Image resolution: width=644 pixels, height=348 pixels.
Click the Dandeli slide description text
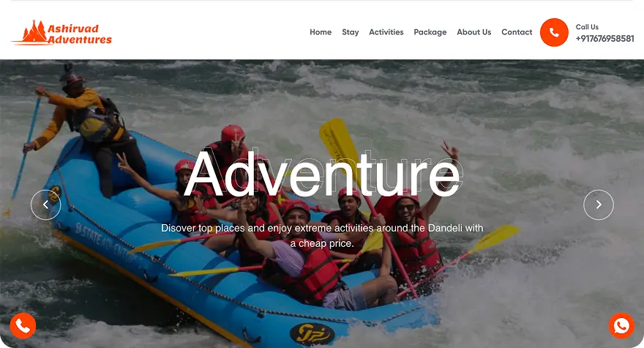[x=322, y=236]
